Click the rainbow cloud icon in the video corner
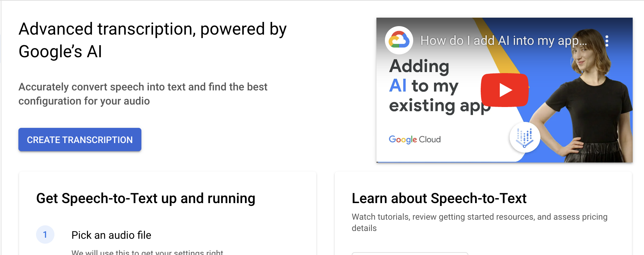644x255 pixels. pos(398,40)
